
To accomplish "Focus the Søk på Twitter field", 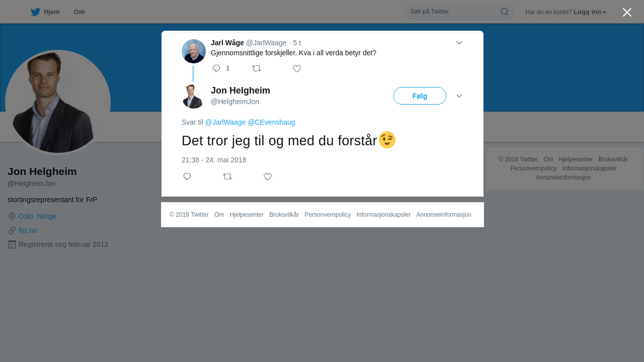I will (x=453, y=12).
